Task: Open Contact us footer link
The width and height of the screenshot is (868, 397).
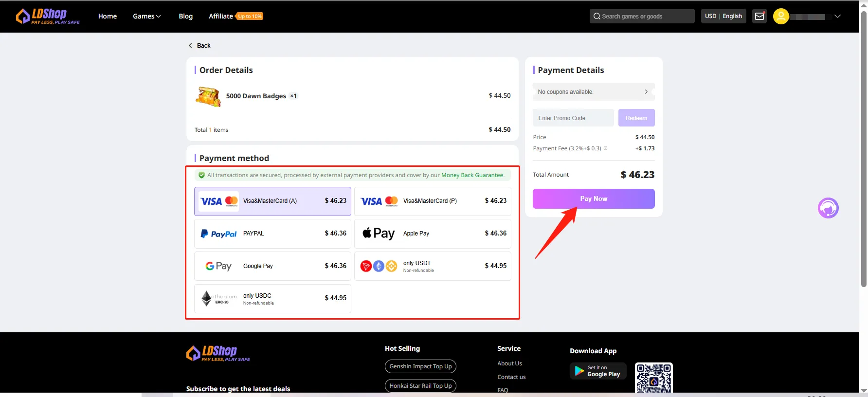Action: click(511, 377)
